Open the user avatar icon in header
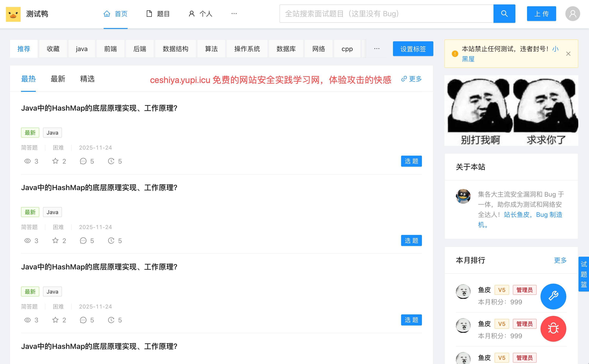Viewport: 589px width, 364px height. click(572, 14)
